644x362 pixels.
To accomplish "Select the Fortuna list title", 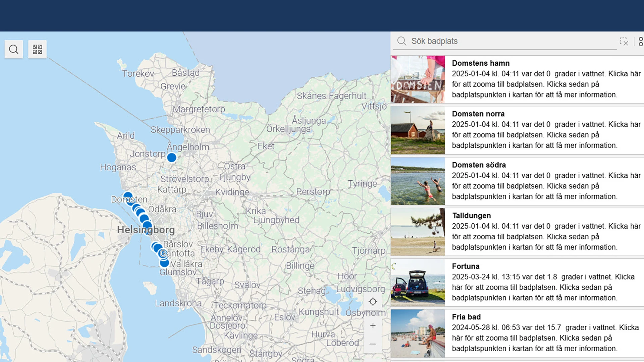I will click(x=466, y=266).
